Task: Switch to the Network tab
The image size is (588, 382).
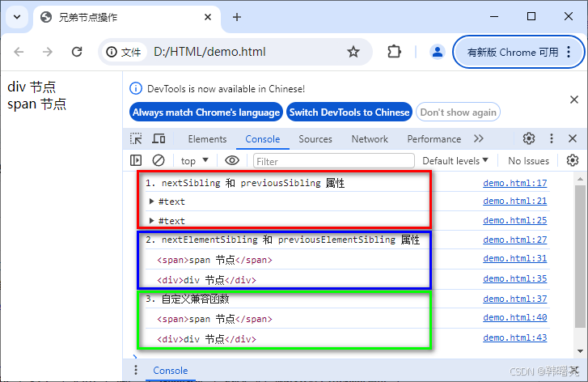Action: point(370,139)
